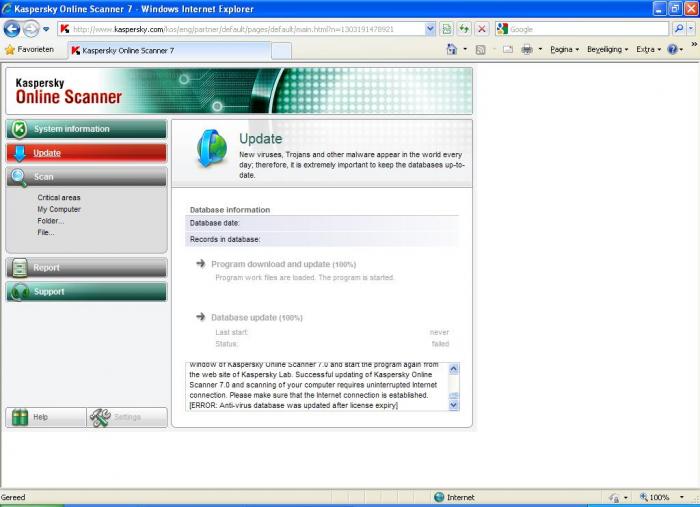The width and height of the screenshot is (700, 507).
Task: Click the search magnifier button
Action: pos(679,29)
